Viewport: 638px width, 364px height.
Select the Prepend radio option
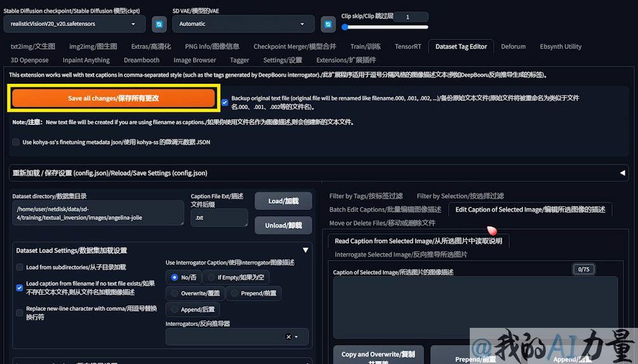pos(253,294)
